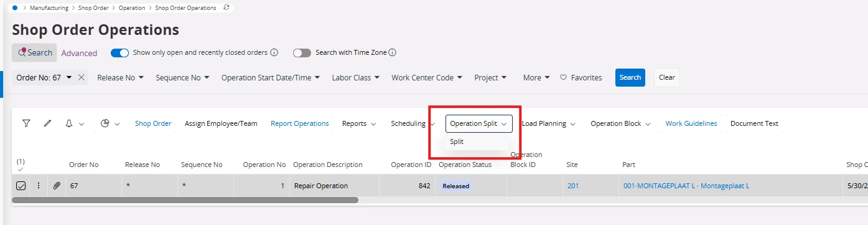
Task: Click the filter funnel icon in toolbar
Action: [x=26, y=123]
